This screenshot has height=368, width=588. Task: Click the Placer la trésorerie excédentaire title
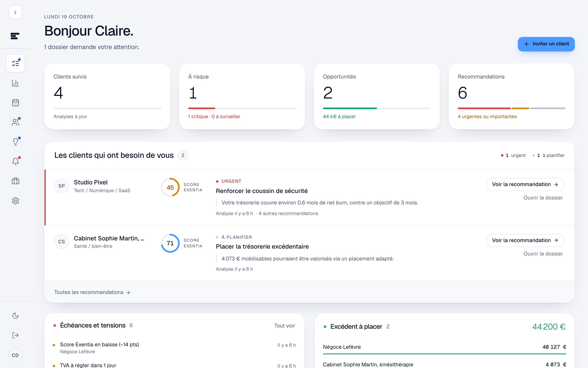[x=262, y=247]
